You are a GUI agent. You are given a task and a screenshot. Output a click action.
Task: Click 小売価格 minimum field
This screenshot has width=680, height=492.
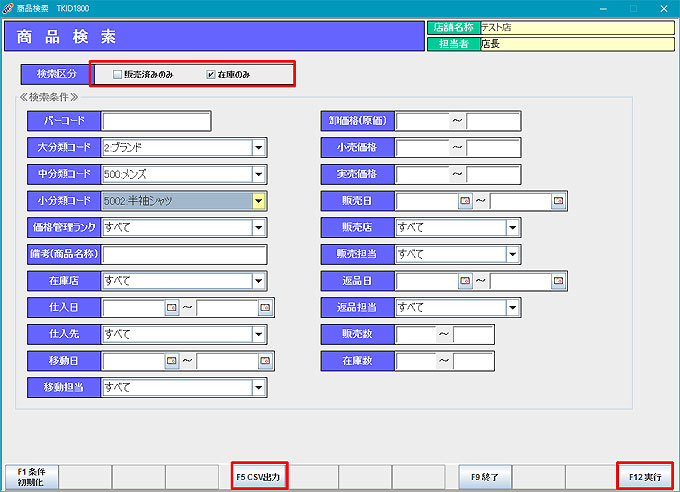(422, 148)
